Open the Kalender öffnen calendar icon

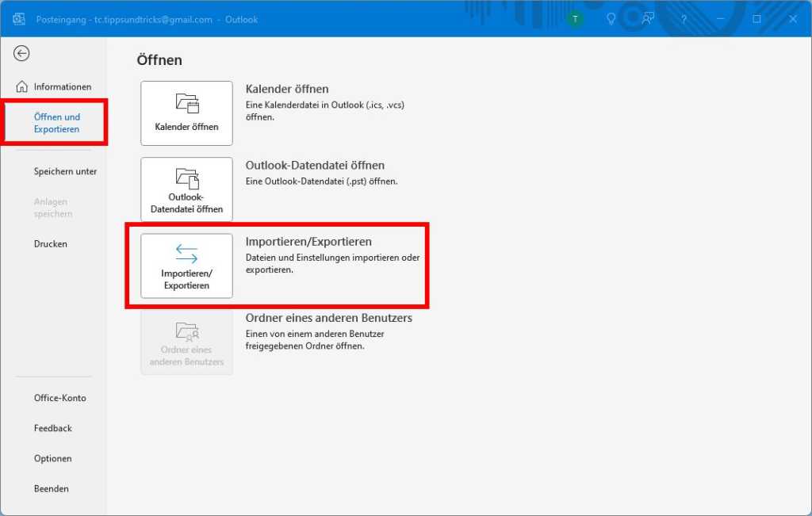click(x=186, y=103)
